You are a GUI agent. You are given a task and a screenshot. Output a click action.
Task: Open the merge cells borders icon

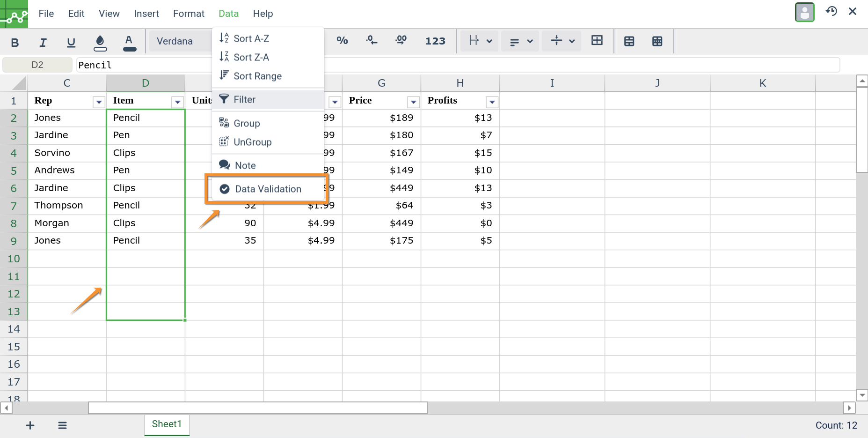597,41
